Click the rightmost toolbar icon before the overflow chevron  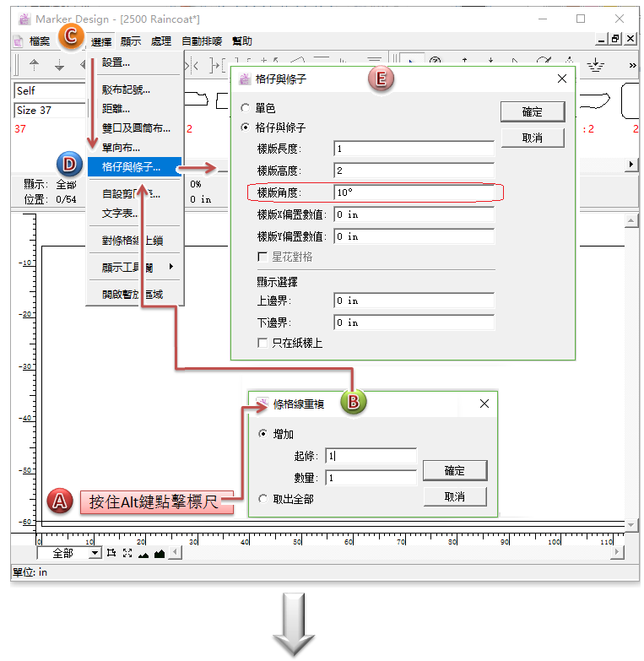595,63
